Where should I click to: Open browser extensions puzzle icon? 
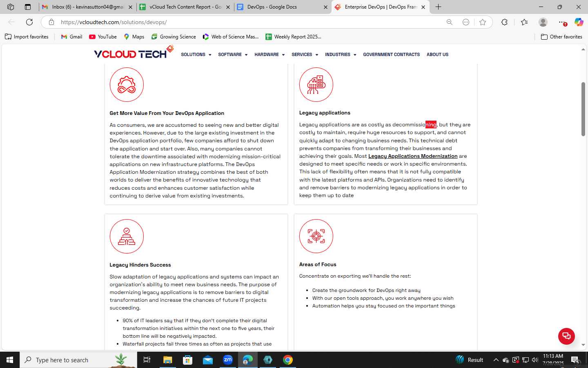coord(505,22)
